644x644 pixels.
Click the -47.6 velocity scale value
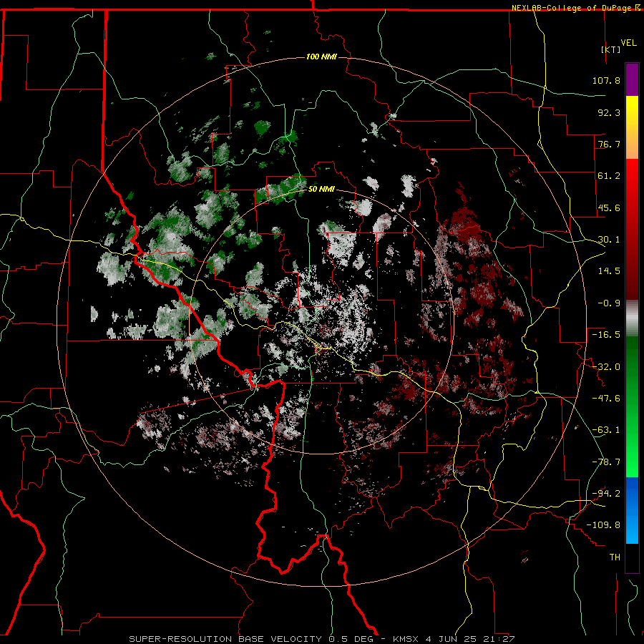[606, 399]
